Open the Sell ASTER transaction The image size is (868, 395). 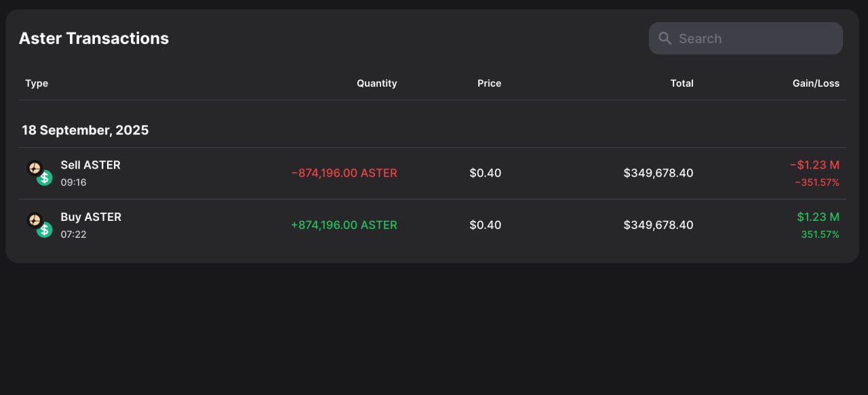point(90,165)
